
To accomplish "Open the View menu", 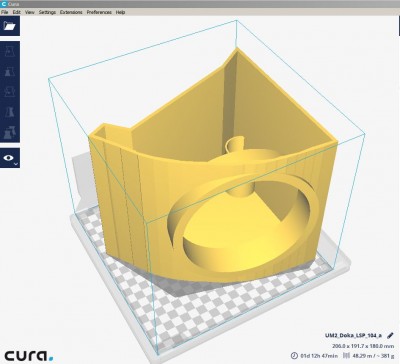I will (30, 12).
